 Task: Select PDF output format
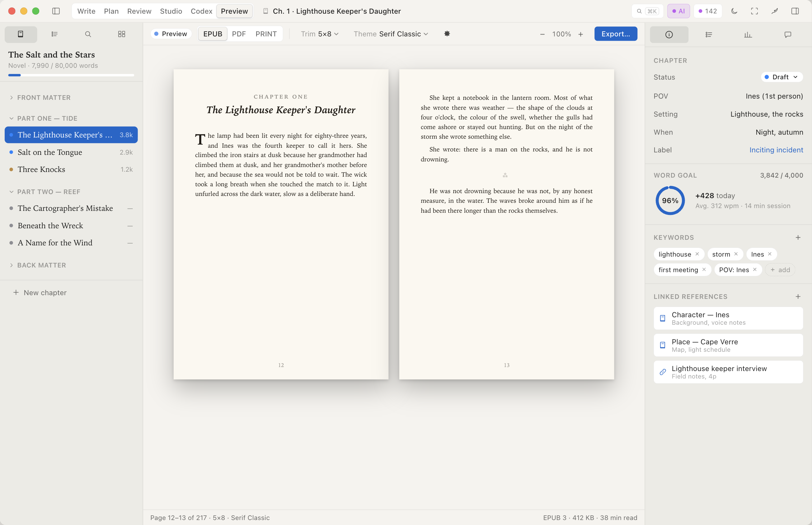pyautogui.click(x=239, y=34)
